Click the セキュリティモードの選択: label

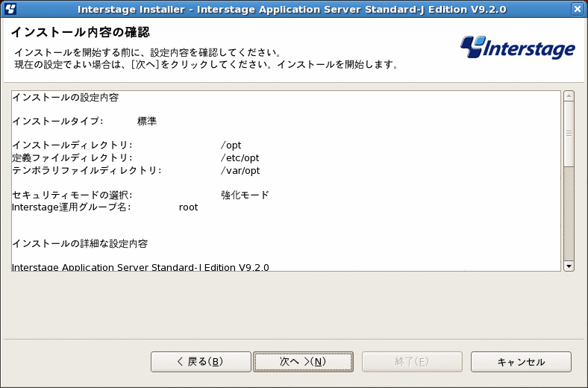[72, 195]
